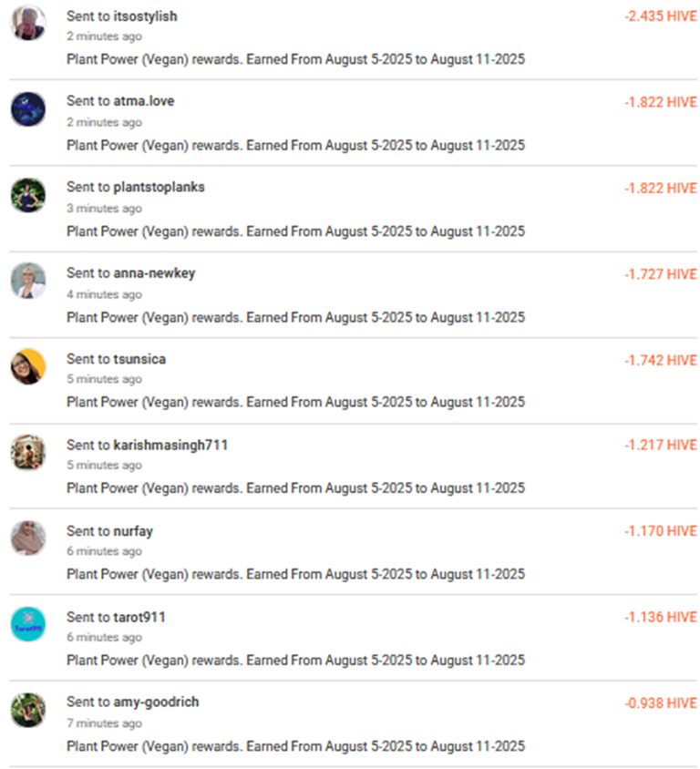Follow the amy-goodrich username link

156,702
